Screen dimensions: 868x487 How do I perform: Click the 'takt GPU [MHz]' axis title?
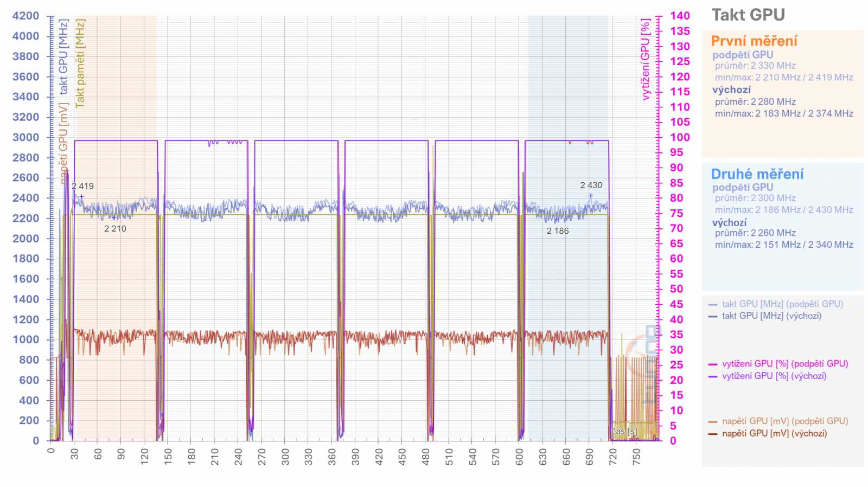pyautogui.click(x=63, y=57)
